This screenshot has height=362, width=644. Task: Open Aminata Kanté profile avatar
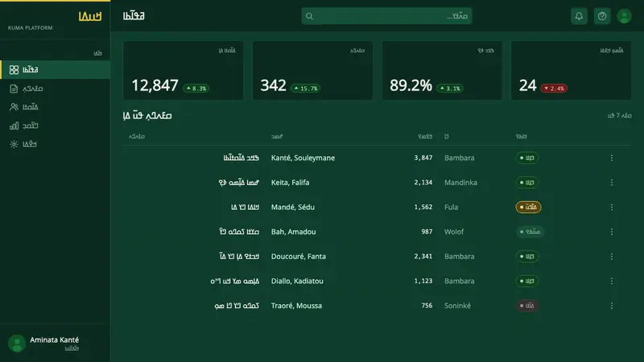pyautogui.click(x=17, y=343)
